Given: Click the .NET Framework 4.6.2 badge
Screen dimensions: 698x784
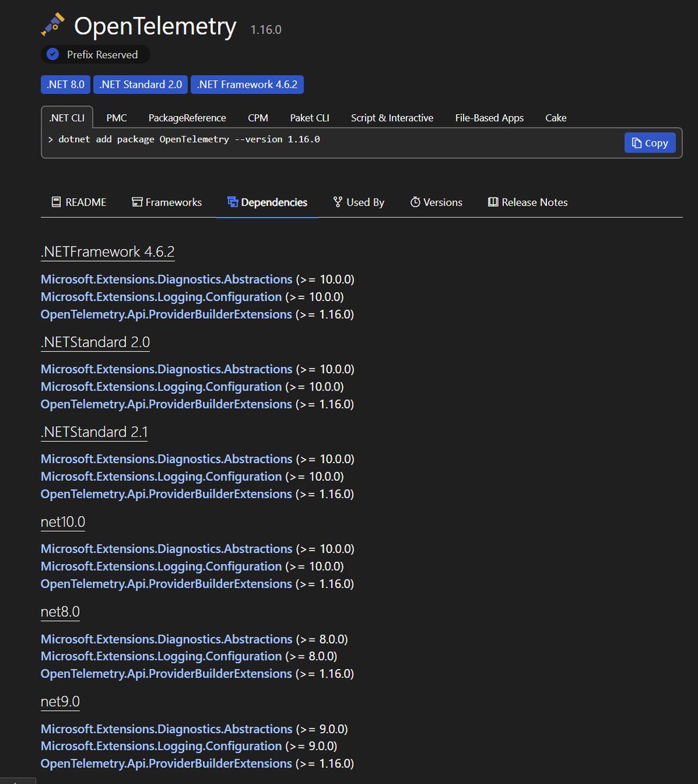Looking at the screenshot, I should (x=247, y=84).
